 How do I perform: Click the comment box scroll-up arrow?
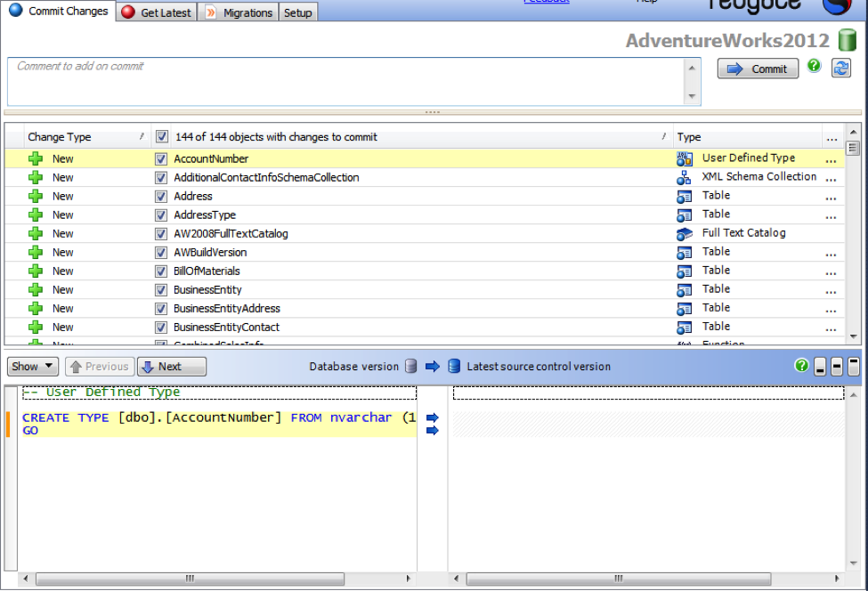pyautogui.click(x=692, y=68)
